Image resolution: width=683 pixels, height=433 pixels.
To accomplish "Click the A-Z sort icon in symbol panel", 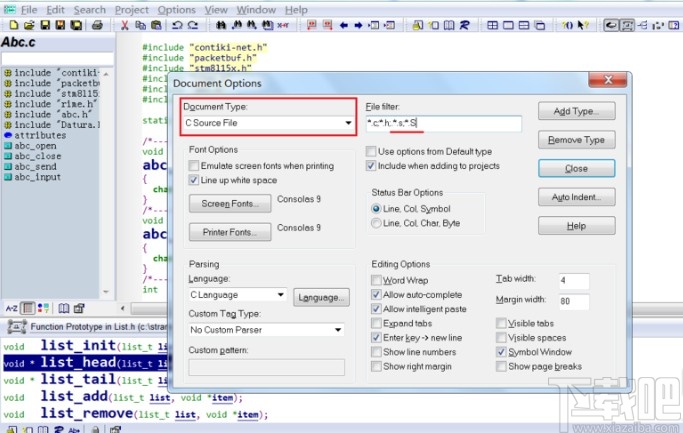I will click(11, 308).
